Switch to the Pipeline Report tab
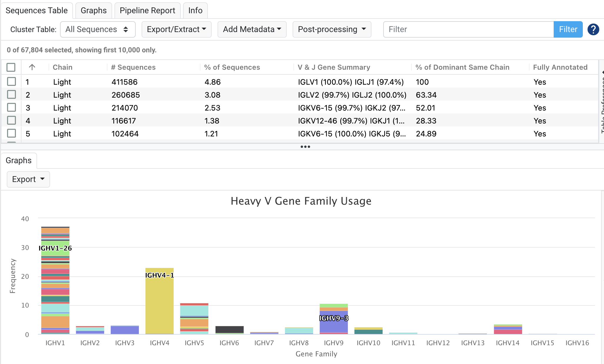604x364 pixels. pyautogui.click(x=147, y=11)
